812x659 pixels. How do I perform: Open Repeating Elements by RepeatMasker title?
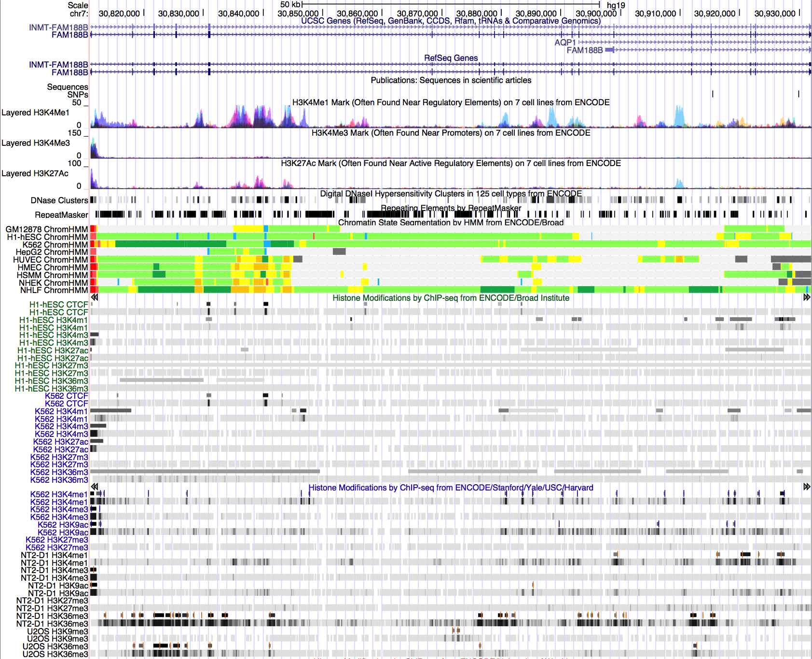click(451, 208)
